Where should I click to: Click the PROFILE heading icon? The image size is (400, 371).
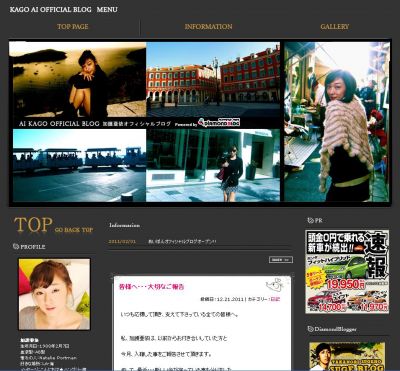click(x=16, y=247)
